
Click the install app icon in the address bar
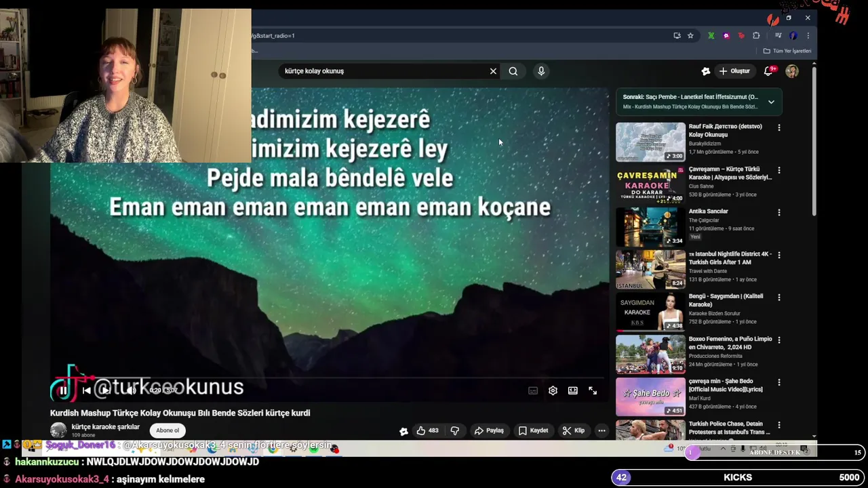pos(677,36)
